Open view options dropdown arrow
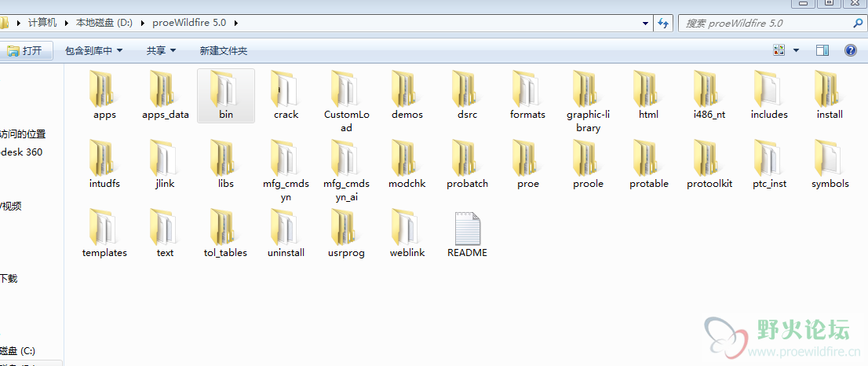 click(x=796, y=50)
